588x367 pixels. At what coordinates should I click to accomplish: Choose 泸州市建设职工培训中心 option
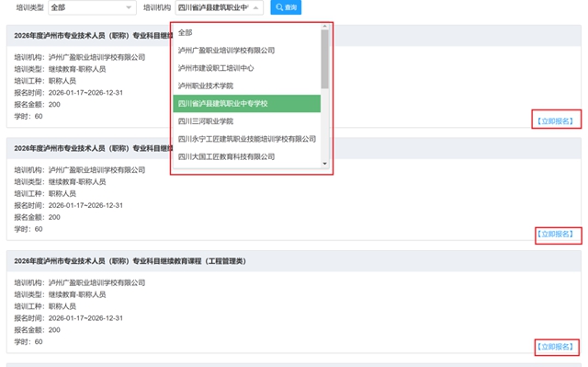pyautogui.click(x=247, y=68)
